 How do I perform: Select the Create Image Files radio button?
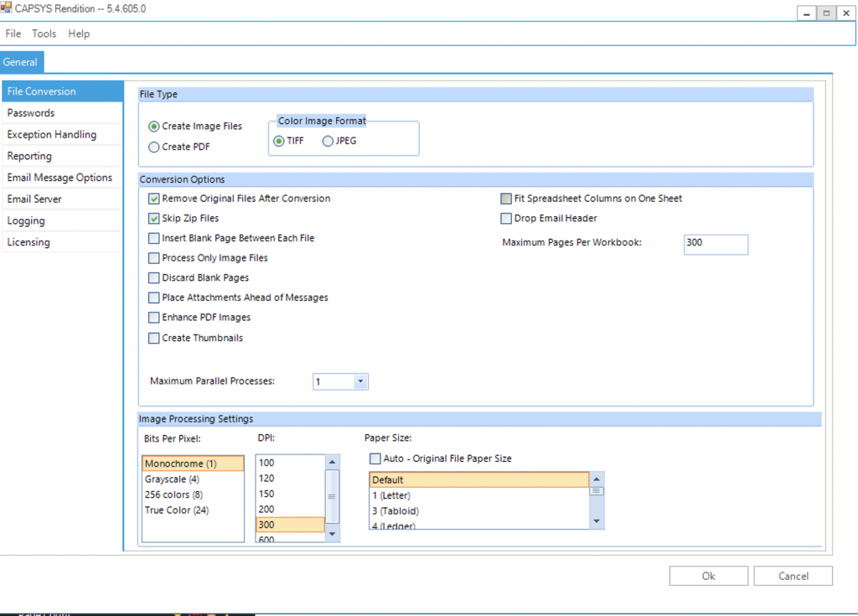[154, 127]
